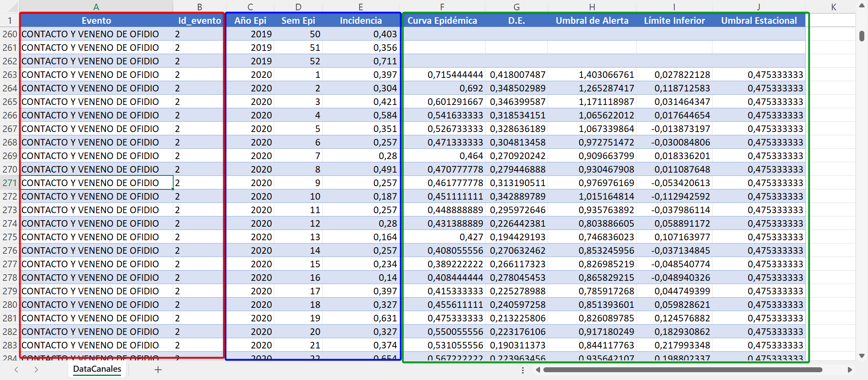Click the horizontal scrollbar thumb
Screen dimensions: 868x380
click(x=682, y=370)
